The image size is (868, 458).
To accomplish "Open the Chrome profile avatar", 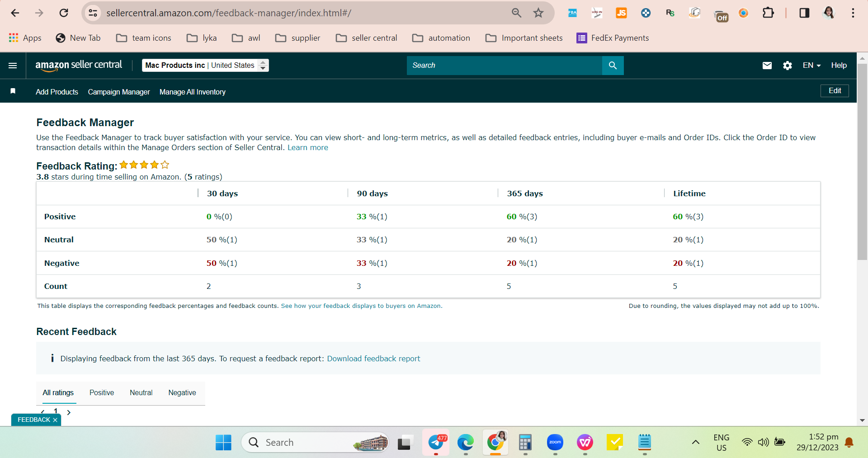I will 828,13.
